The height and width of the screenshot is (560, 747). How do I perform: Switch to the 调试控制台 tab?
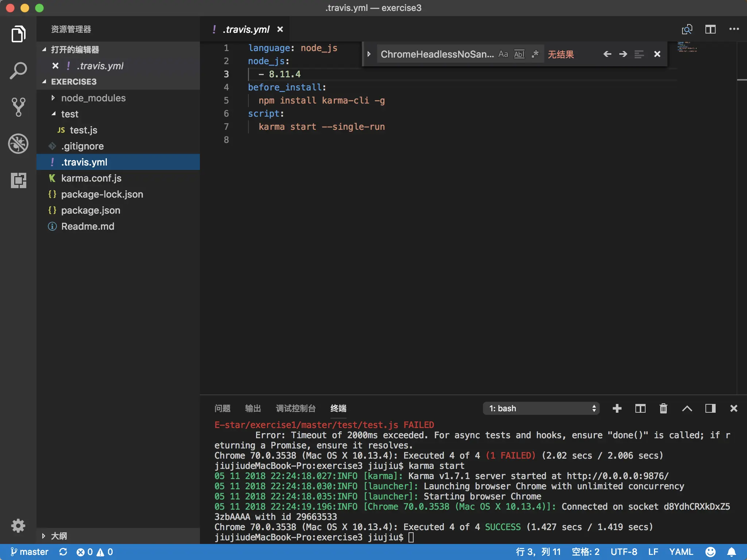(295, 408)
